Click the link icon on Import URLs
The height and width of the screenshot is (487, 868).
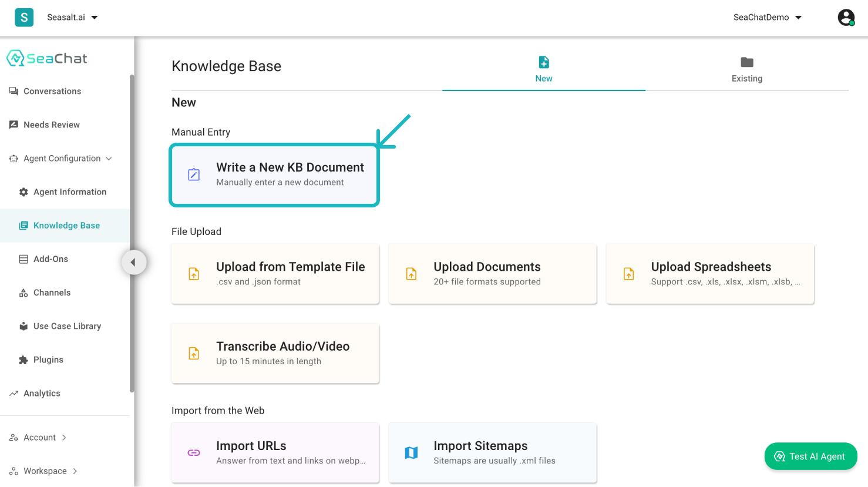tap(194, 453)
